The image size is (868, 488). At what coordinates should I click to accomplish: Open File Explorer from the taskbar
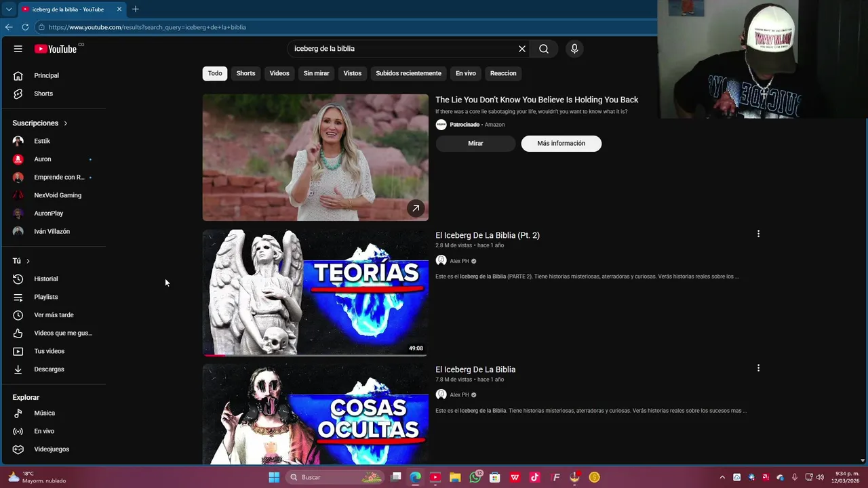click(x=455, y=477)
